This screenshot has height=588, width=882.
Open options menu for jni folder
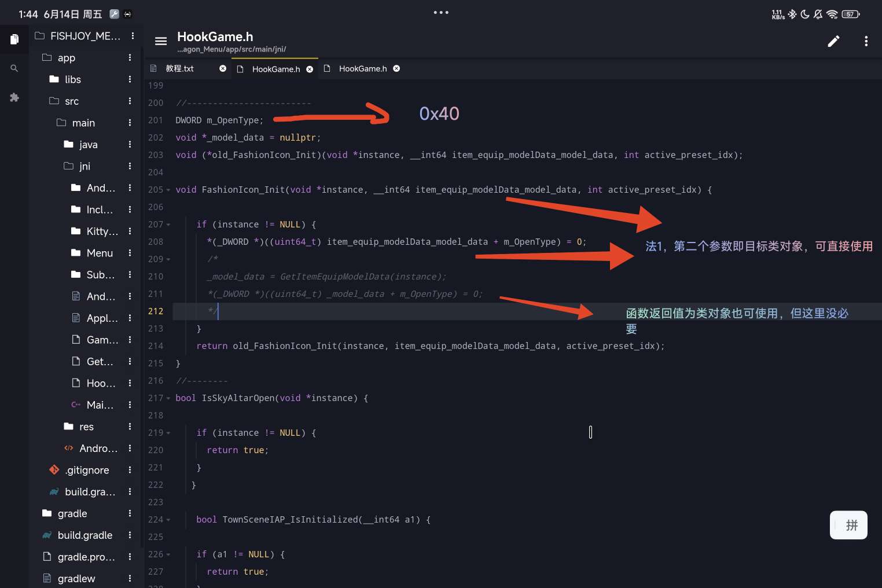tap(130, 166)
